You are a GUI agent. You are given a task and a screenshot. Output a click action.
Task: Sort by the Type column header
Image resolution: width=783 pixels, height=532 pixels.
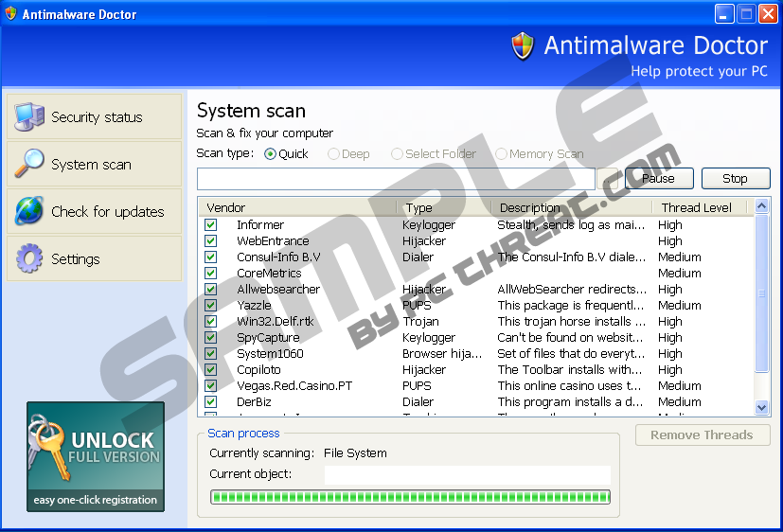tap(444, 207)
